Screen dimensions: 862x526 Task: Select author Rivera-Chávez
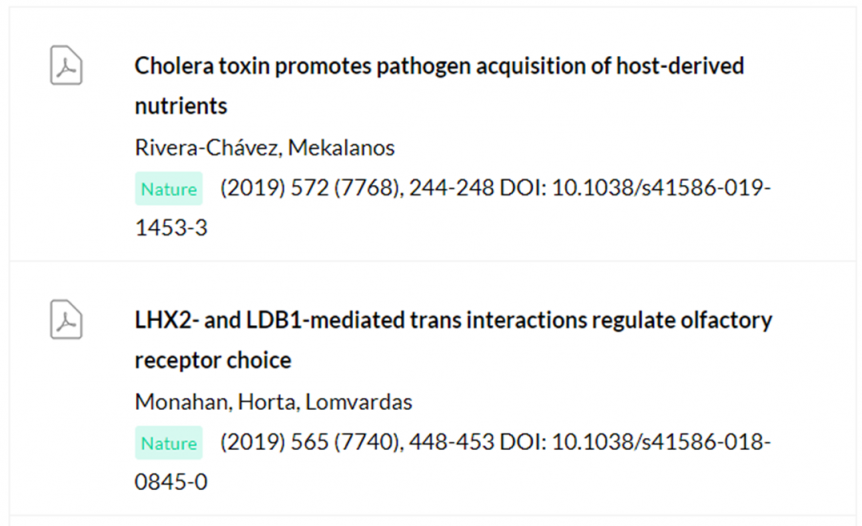click(x=209, y=148)
